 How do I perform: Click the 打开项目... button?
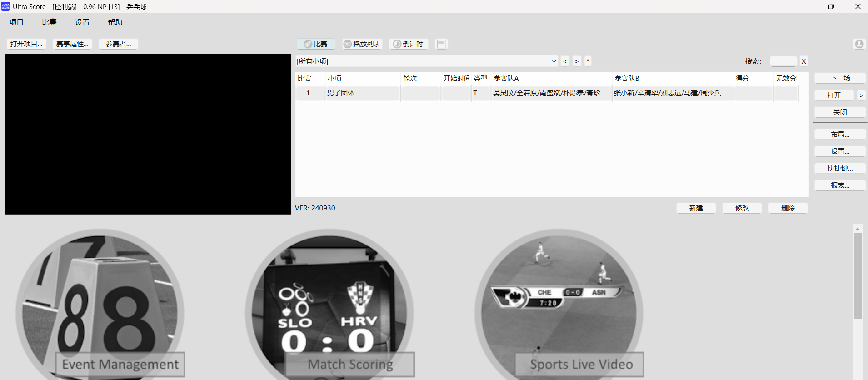(26, 44)
